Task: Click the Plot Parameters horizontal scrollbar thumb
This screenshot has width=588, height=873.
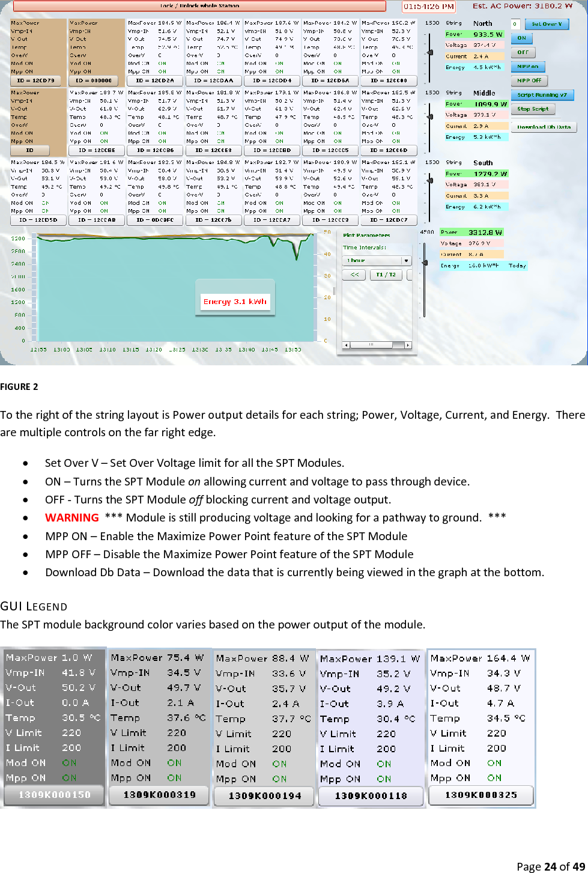Action: point(371,345)
